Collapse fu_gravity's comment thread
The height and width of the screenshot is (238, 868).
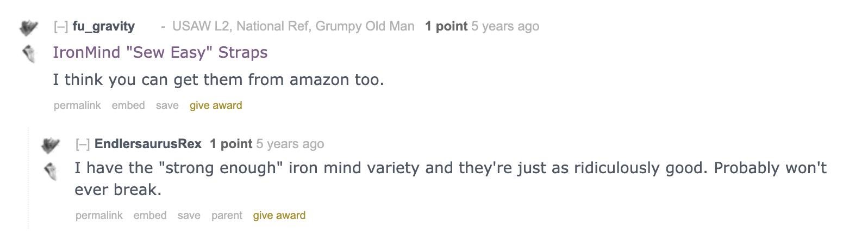coord(60,27)
